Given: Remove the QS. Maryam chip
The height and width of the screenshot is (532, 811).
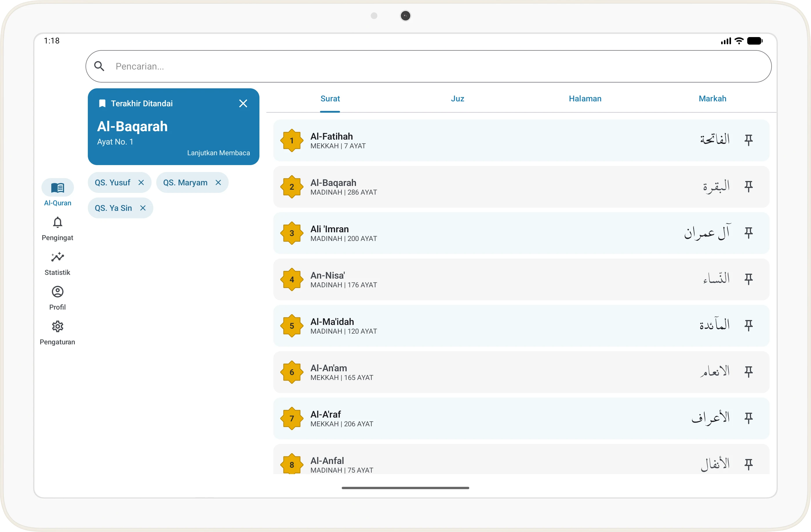Looking at the screenshot, I should [x=218, y=182].
